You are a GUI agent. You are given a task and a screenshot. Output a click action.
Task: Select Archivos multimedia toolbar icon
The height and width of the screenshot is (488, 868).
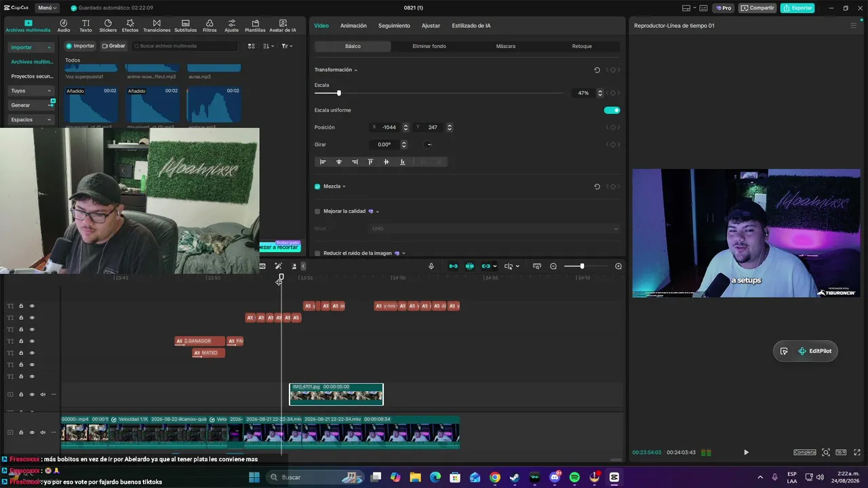(28, 26)
